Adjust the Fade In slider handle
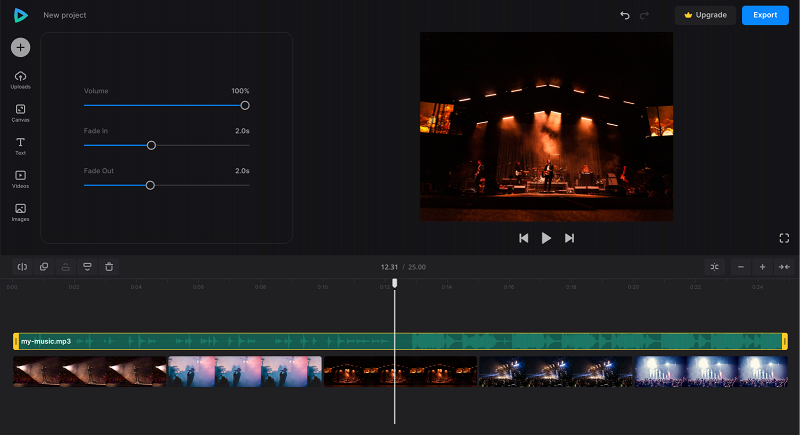Viewport: 800px width, 435px height. pos(151,145)
